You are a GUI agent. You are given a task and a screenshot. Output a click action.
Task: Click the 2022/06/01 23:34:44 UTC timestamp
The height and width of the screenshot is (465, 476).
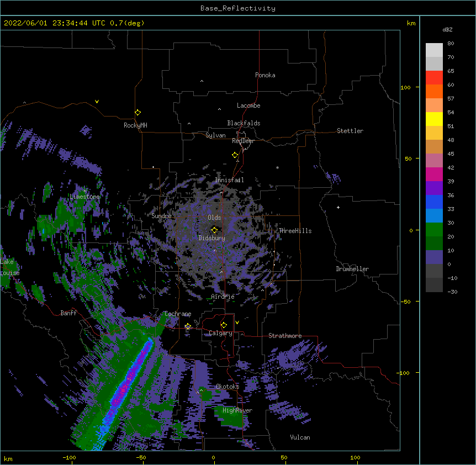(x=55, y=23)
